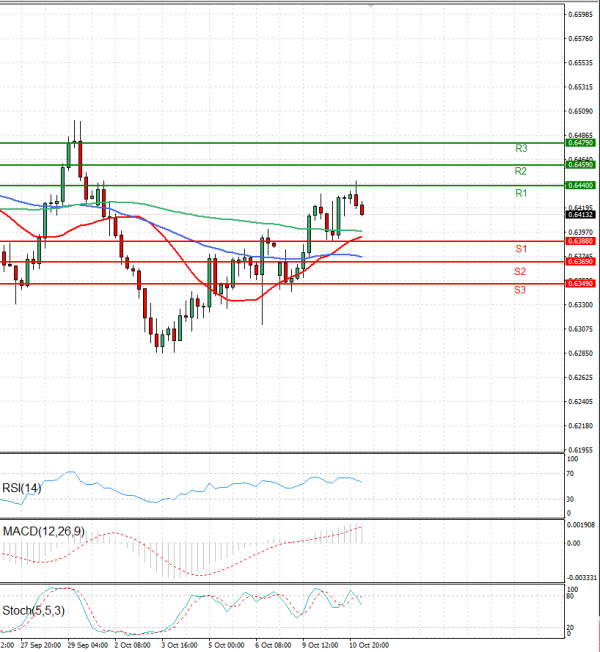Click the 2 Oct 08:00 time label
The height and width of the screenshot is (652, 600).
(x=132, y=645)
